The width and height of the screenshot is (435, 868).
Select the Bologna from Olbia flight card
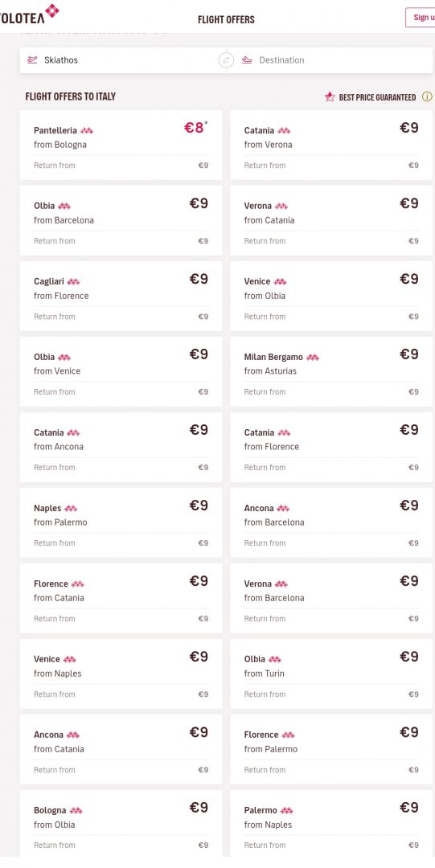[x=121, y=824]
